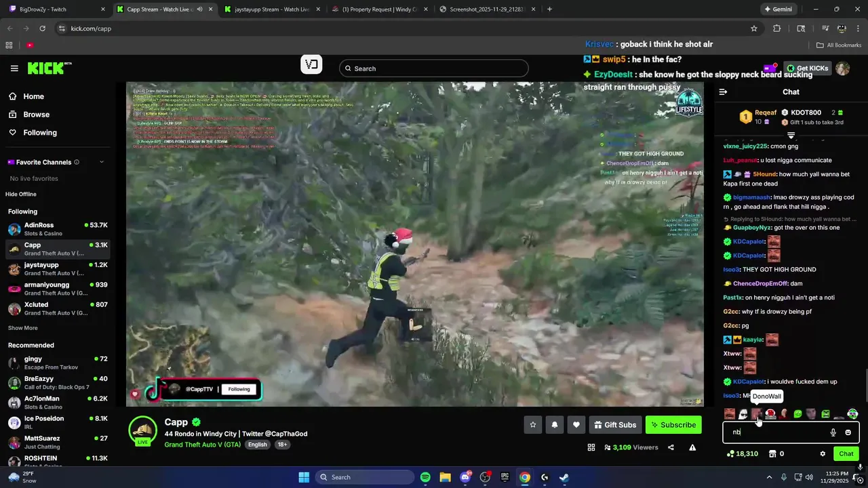
Task: Favorite the Capp channel with the star button
Action: pyautogui.click(x=533, y=425)
